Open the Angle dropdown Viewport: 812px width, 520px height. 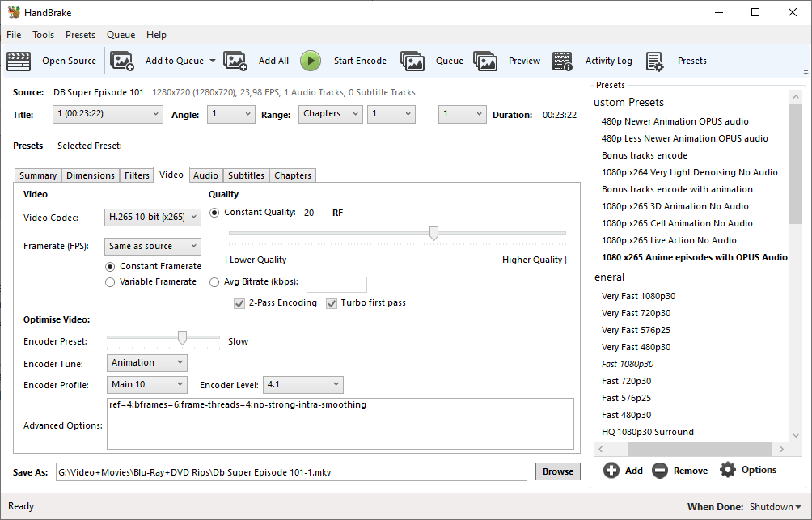point(231,114)
